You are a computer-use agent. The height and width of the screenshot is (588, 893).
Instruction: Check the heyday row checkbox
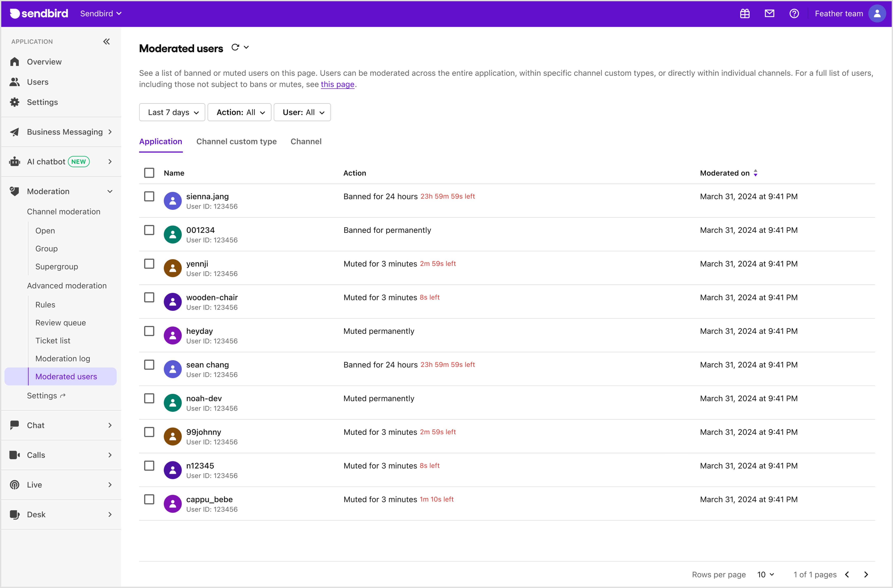point(149,331)
